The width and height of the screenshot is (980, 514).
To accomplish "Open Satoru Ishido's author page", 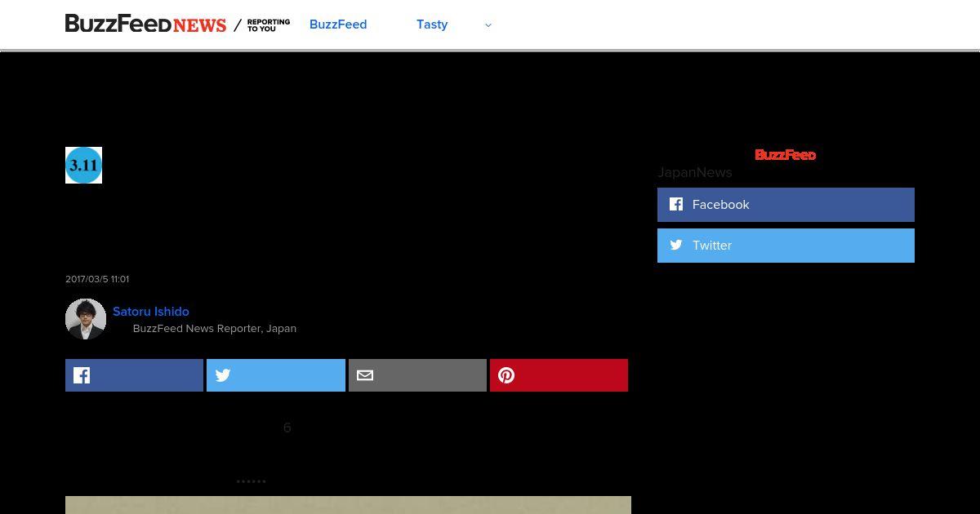I will [151, 312].
